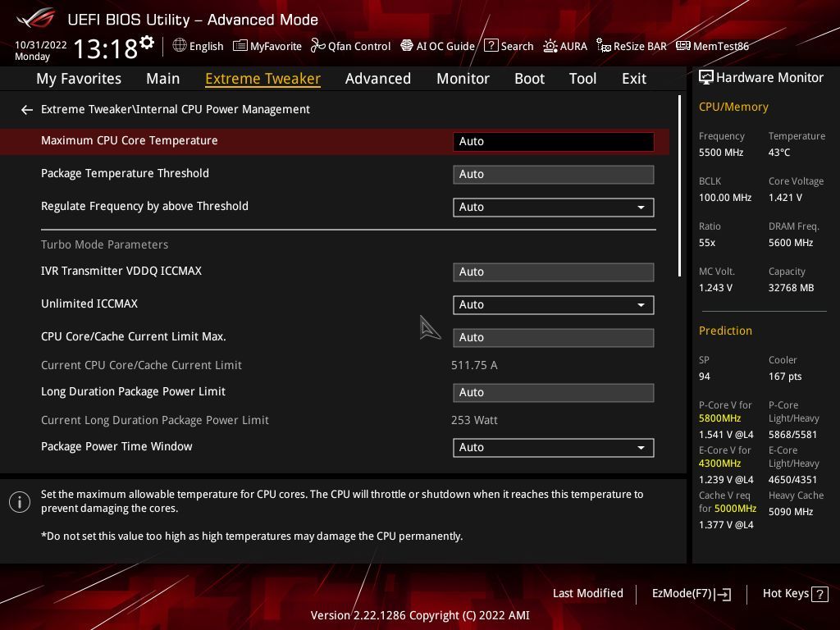Click the SP 94 value

tap(704, 377)
